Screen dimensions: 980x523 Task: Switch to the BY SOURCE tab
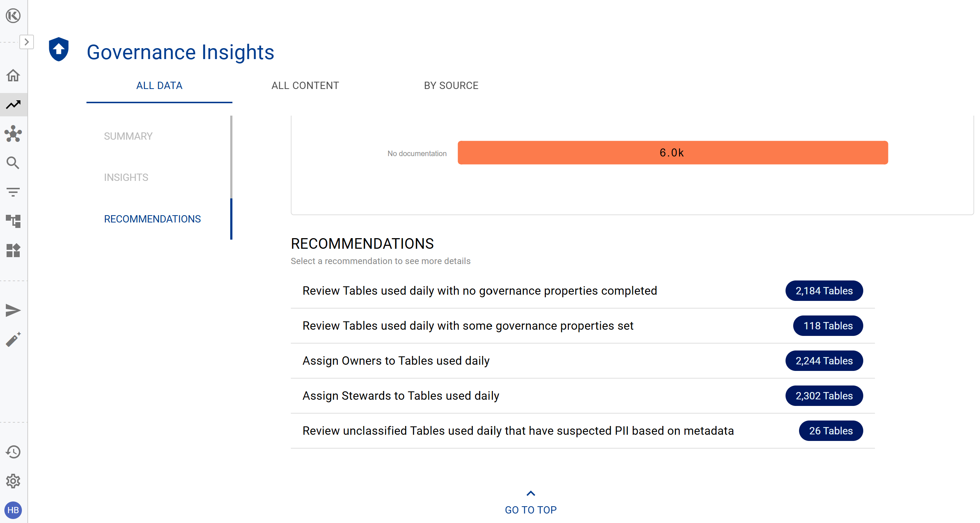point(451,86)
